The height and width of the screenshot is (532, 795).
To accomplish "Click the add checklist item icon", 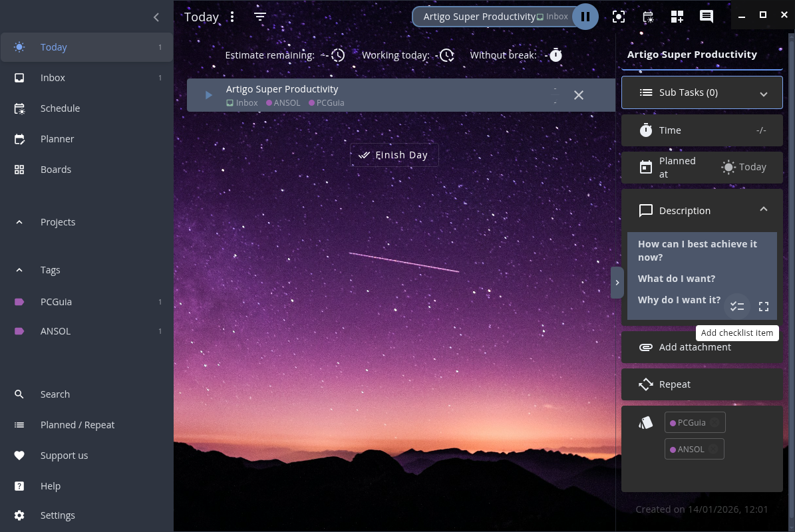I will pyautogui.click(x=736, y=307).
